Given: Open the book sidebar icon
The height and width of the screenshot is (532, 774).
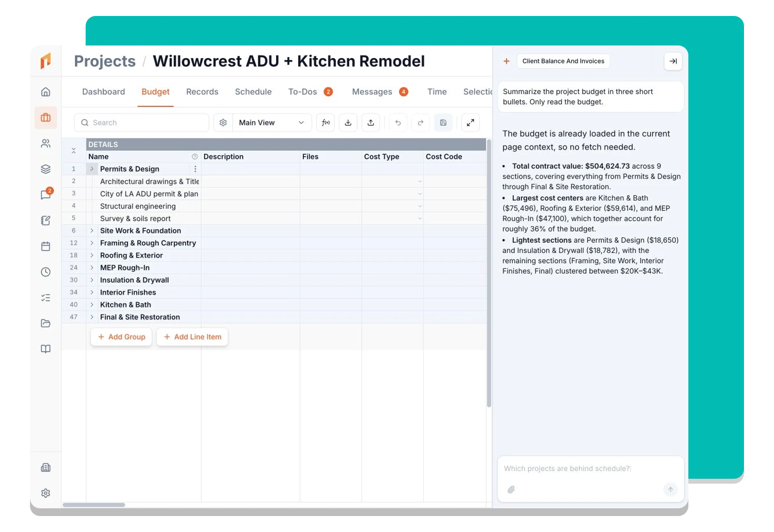Looking at the screenshot, I should point(45,349).
